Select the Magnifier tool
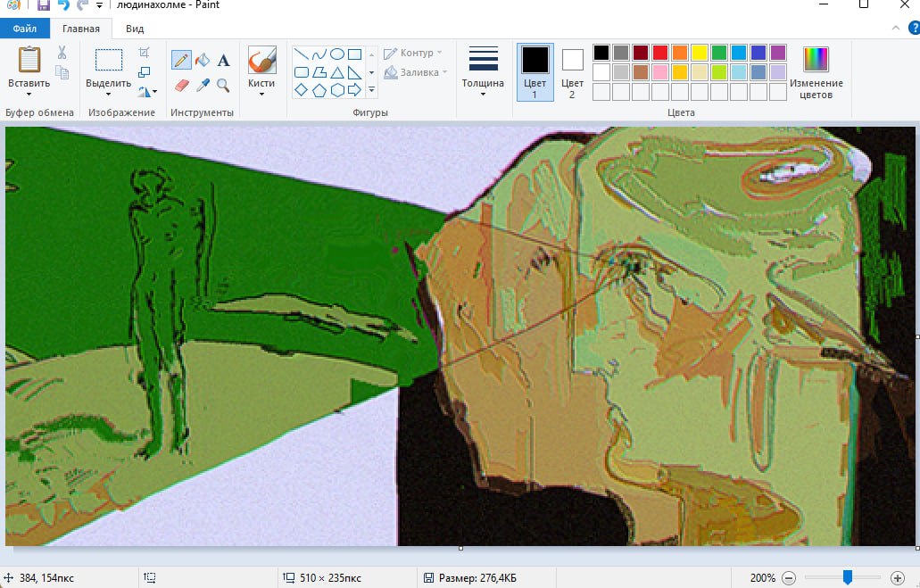The image size is (920, 588). tap(224, 86)
